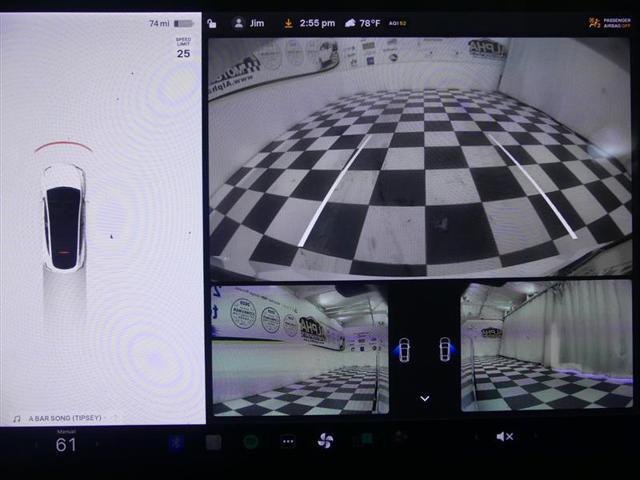Screen dimensions: 640x480
Task: Tap the AQI air quality reading
Action: (398, 23)
